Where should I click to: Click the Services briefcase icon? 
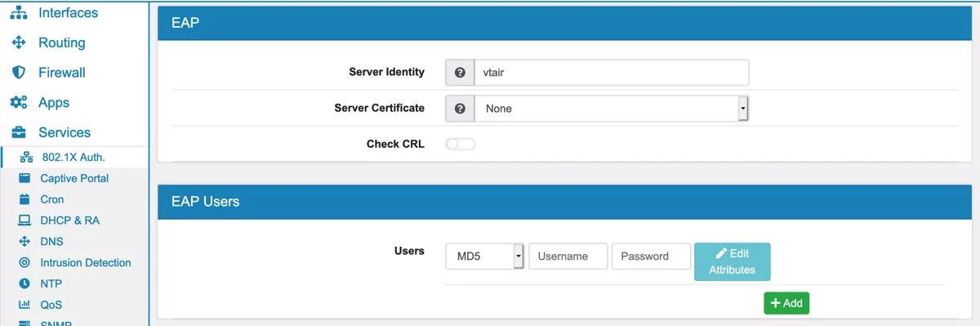tap(18, 132)
